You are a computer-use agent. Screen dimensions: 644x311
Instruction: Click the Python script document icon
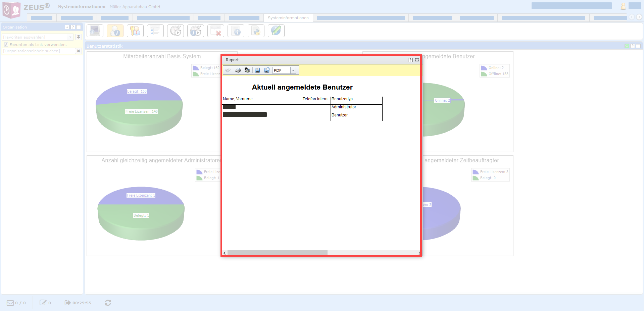tap(256, 31)
